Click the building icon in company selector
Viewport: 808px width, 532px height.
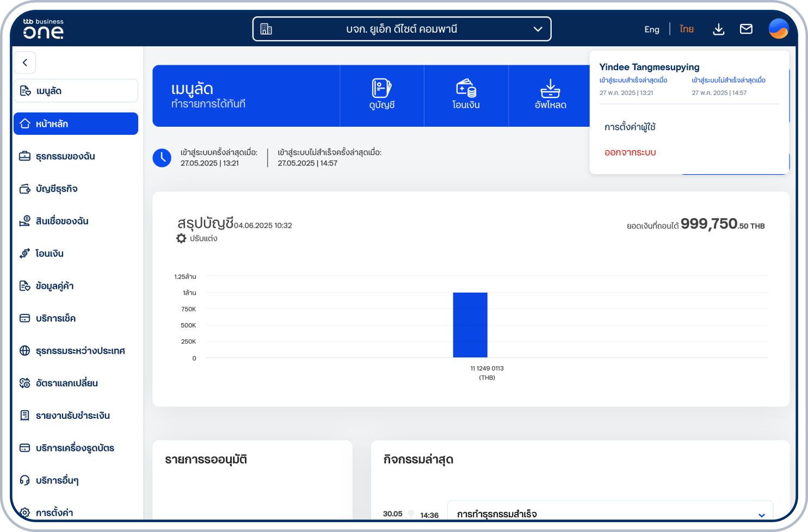tap(266, 29)
